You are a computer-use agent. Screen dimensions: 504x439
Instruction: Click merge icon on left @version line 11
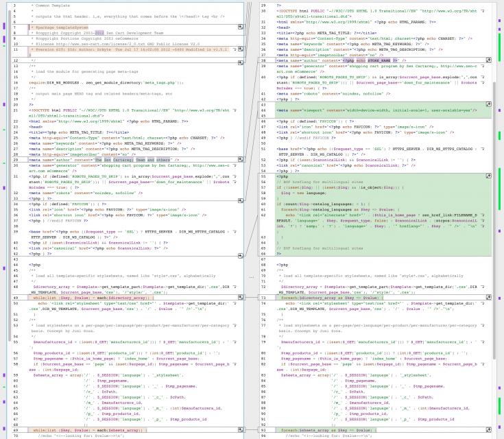(240, 49)
